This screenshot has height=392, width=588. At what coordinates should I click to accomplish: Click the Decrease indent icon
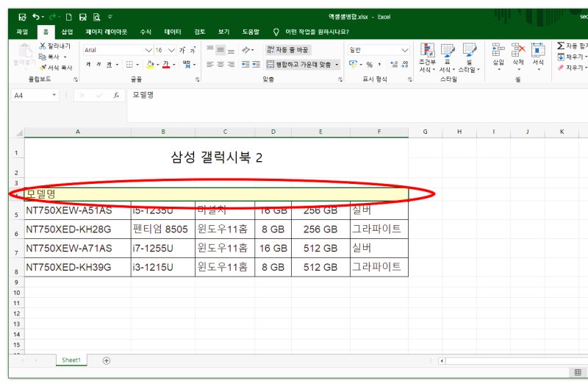[245, 65]
